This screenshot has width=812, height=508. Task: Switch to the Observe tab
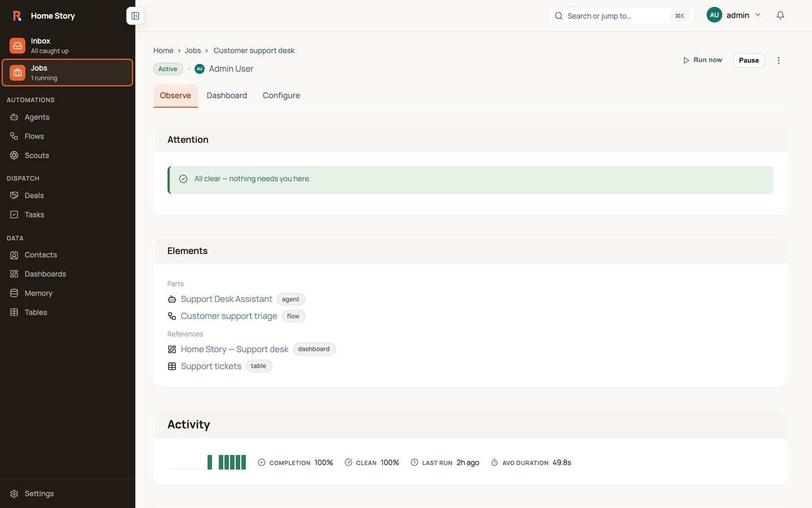(175, 95)
